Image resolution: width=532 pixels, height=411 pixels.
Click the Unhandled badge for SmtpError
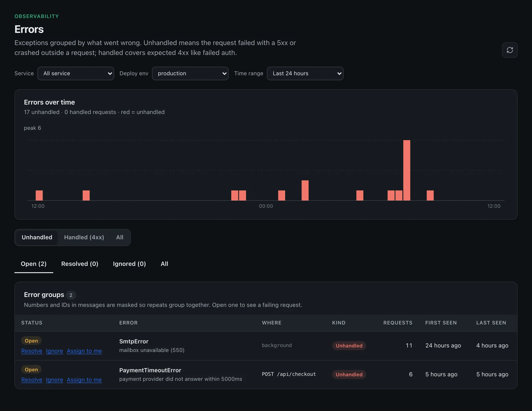coord(349,345)
